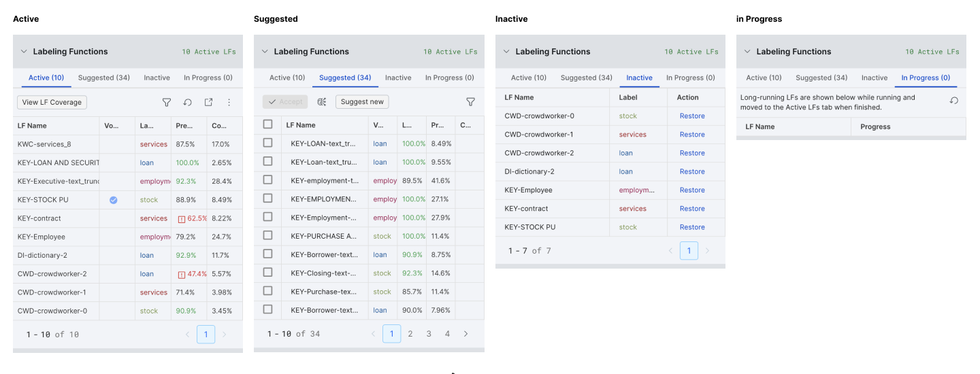Click the Suggest new button
This screenshot has height=374, width=980.
tap(362, 102)
